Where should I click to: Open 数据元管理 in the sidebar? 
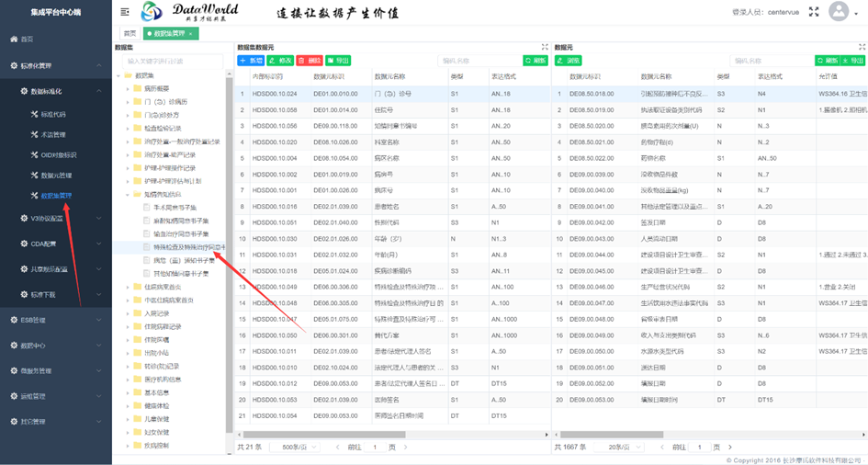(x=51, y=176)
